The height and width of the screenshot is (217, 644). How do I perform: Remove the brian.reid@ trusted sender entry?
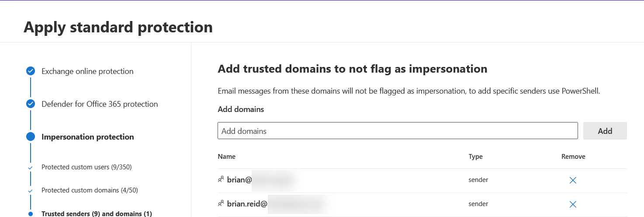coord(573,204)
